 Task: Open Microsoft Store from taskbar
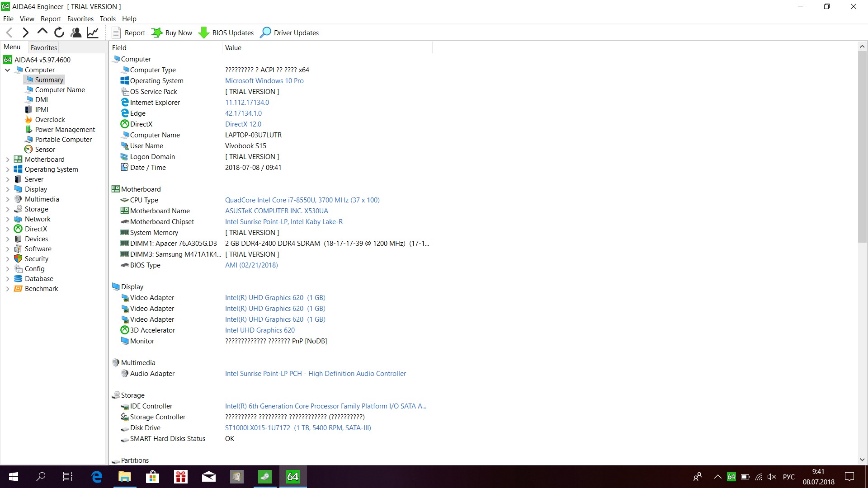point(153,477)
